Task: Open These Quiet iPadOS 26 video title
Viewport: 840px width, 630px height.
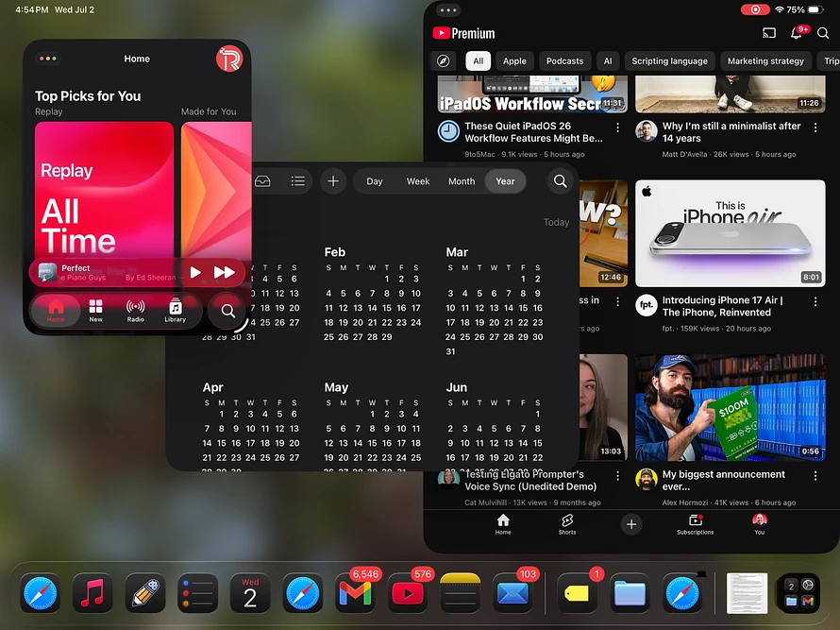Action: 533,132
